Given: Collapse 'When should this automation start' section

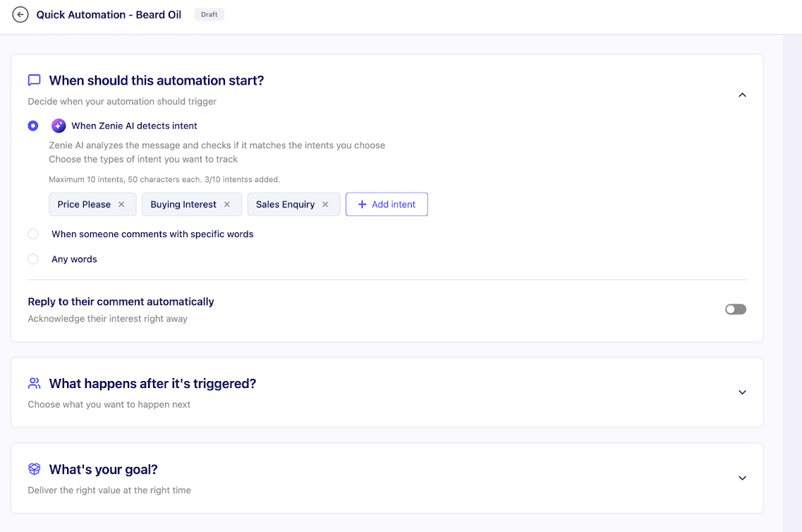Looking at the screenshot, I should coord(742,95).
